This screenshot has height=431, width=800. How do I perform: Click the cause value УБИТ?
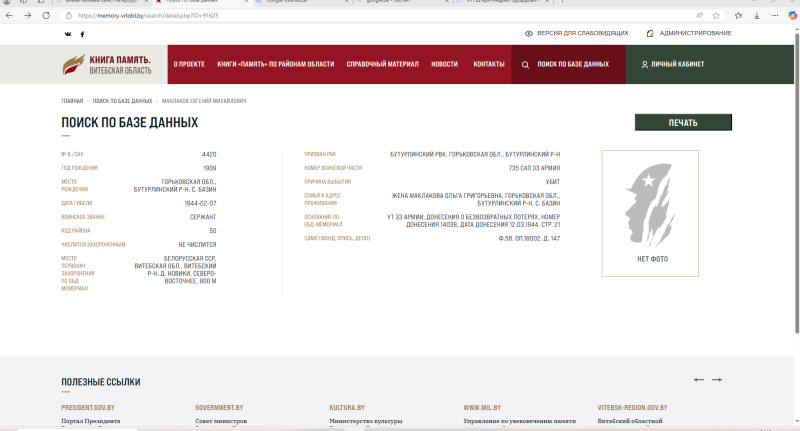coord(553,182)
